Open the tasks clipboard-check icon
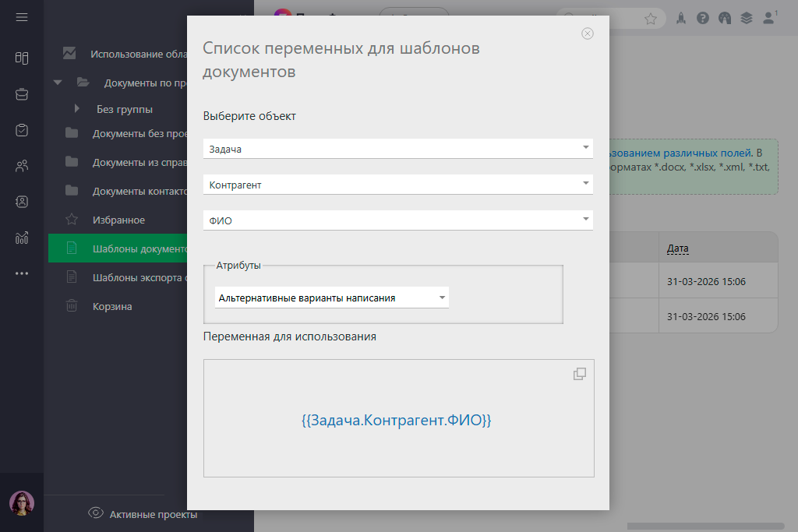The width and height of the screenshot is (798, 532). (22, 130)
